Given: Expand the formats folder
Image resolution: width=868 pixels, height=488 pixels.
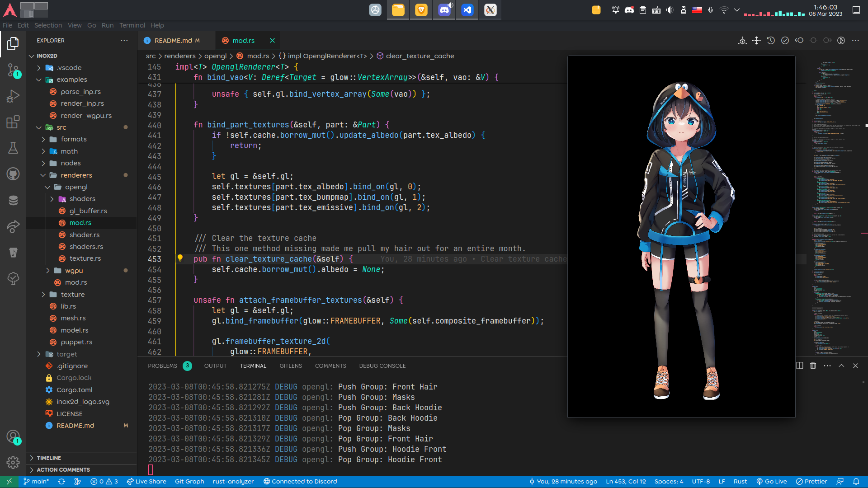Looking at the screenshot, I should [73, 139].
